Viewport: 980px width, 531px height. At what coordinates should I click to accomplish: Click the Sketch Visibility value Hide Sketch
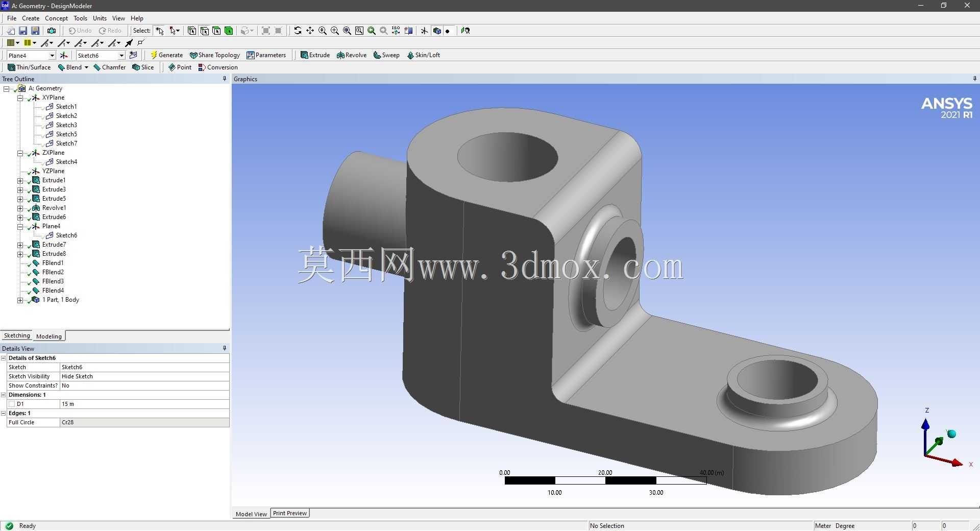click(x=144, y=376)
